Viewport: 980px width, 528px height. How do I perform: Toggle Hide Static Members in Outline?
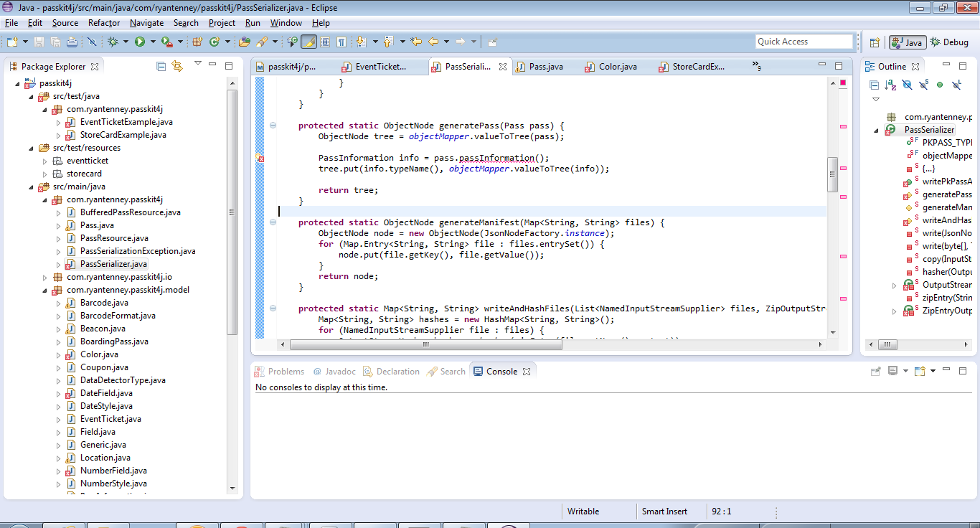pos(923,85)
